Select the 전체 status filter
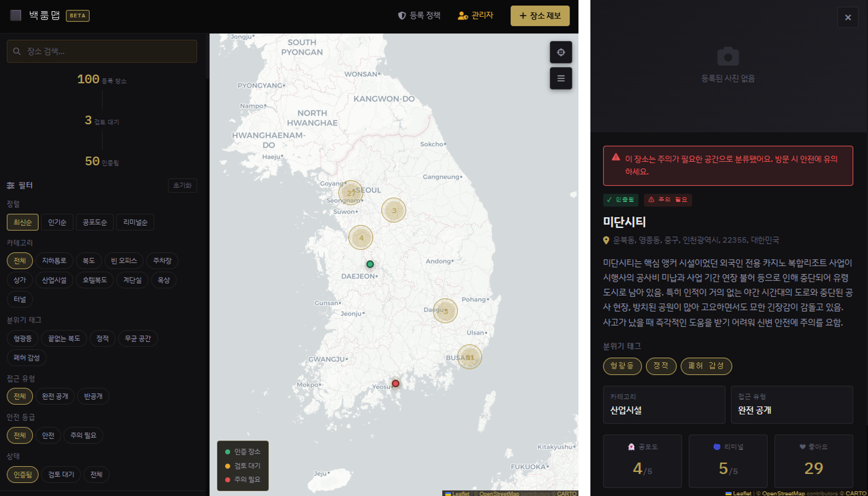 tap(96, 475)
